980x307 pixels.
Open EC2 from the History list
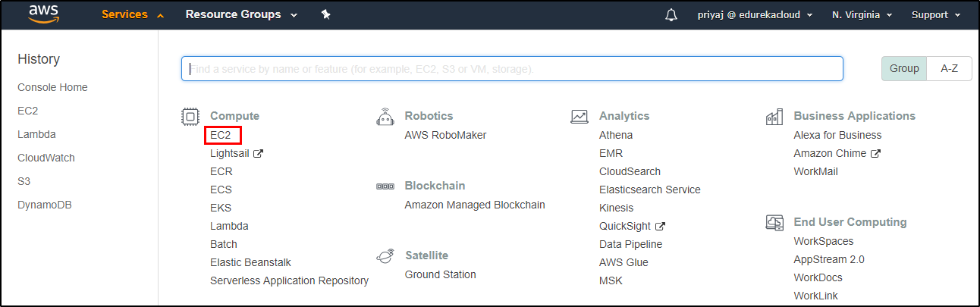[x=27, y=111]
